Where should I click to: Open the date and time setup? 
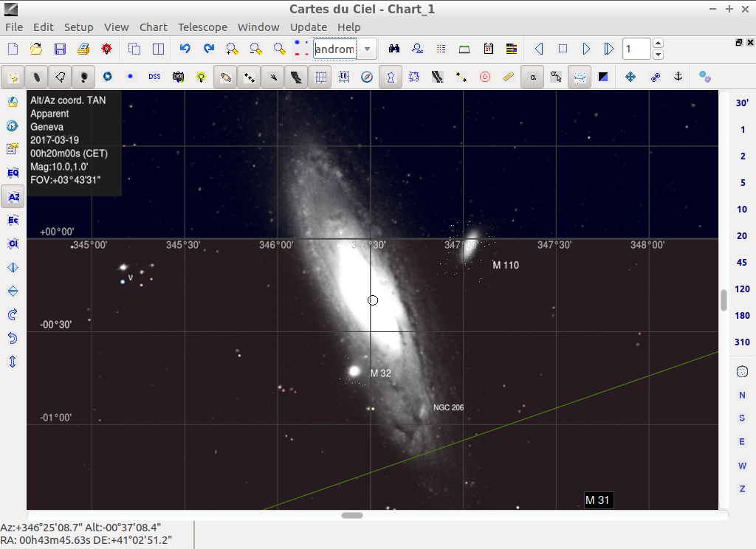[13, 125]
